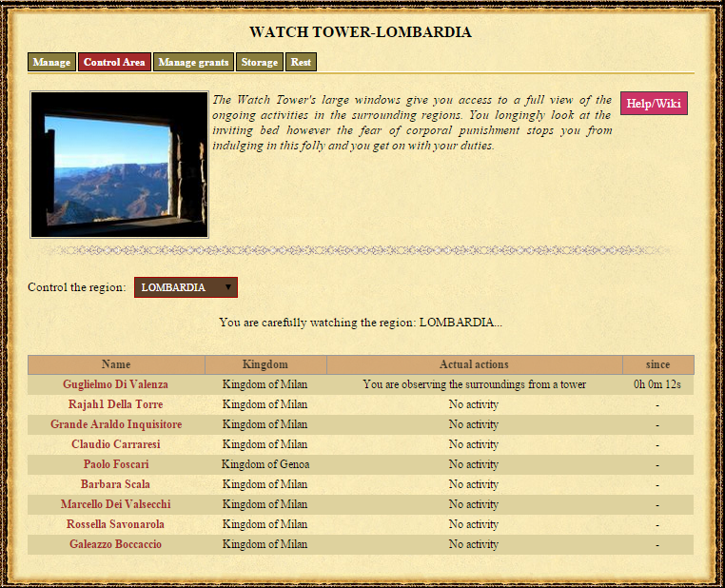This screenshot has width=725, height=588.
Task: Open Rajah1 Della Torre's profile
Action: coord(115,404)
